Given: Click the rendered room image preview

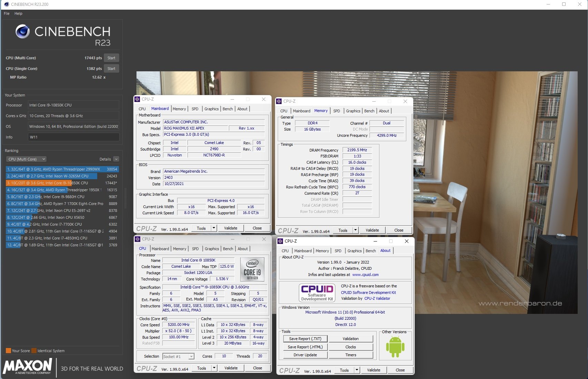Looking at the screenshot, I should coord(357,192).
